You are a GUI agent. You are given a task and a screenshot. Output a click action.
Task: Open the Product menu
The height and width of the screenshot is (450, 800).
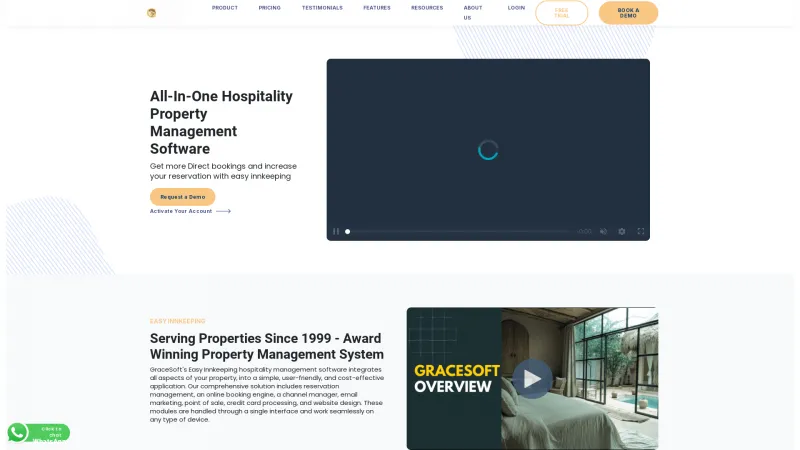[x=224, y=8]
